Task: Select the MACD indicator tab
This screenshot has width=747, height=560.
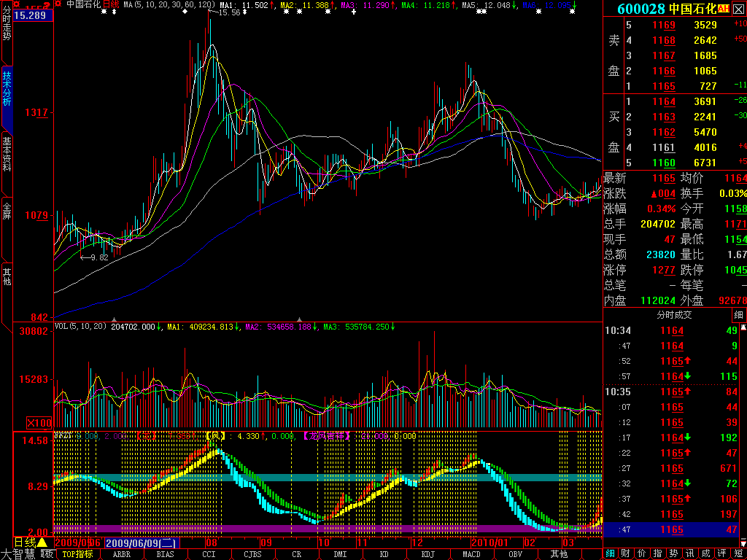Action: click(x=471, y=554)
